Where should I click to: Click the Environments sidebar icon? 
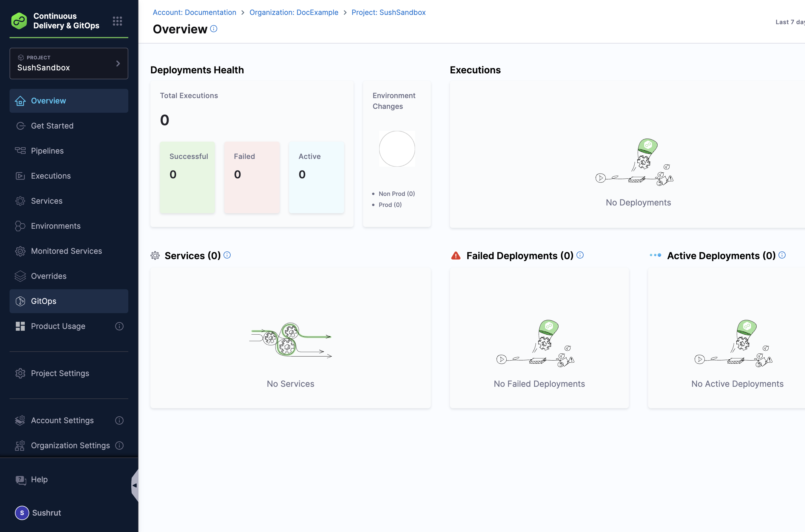coord(20,226)
